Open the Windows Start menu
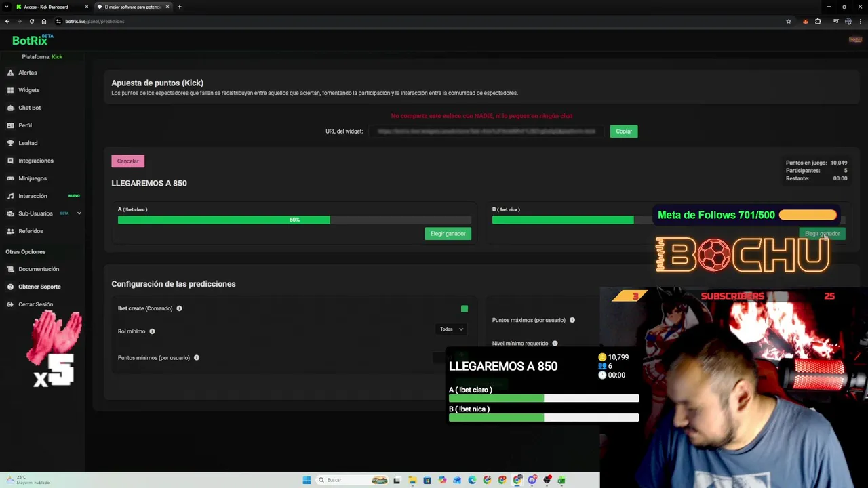 click(x=307, y=480)
